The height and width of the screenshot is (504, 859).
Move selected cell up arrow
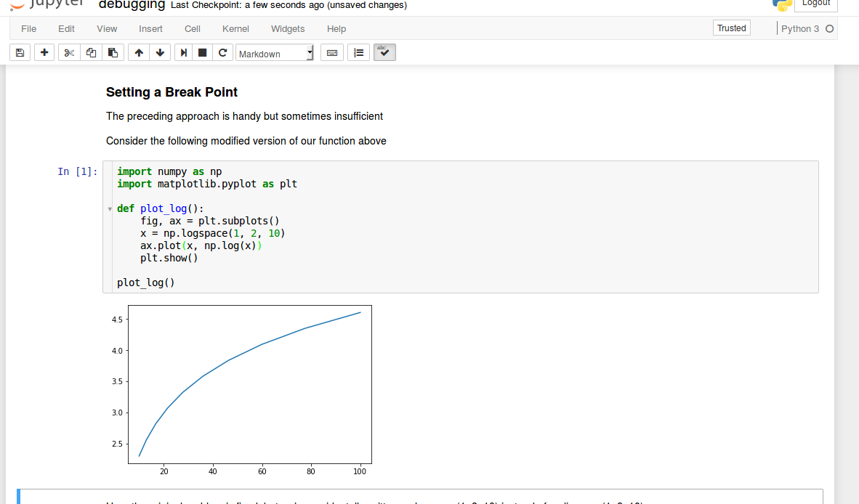coord(139,53)
